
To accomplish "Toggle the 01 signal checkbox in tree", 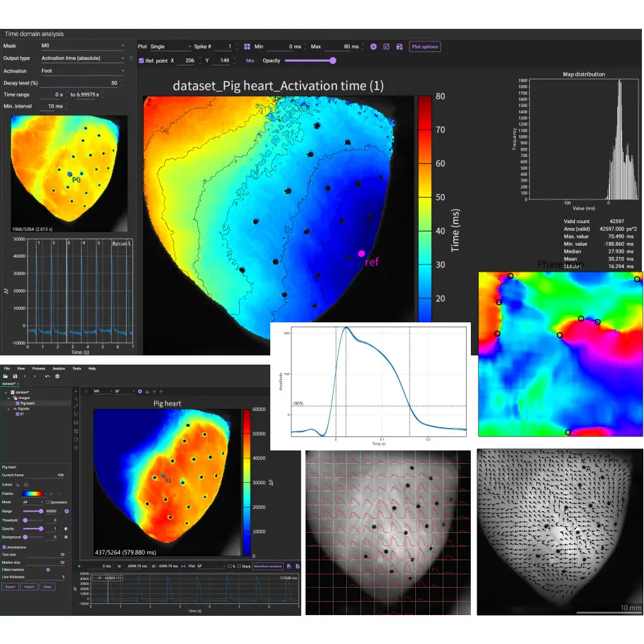I will pyautogui.click(x=18, y=414).
